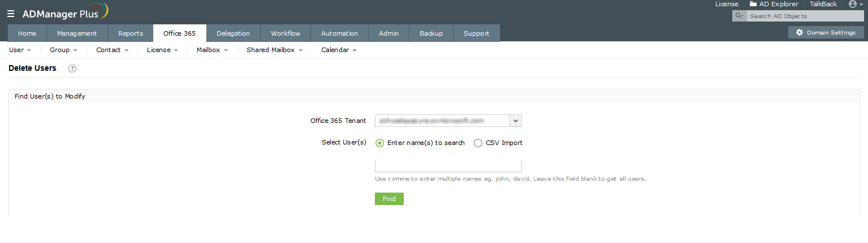
Task: Expand the User submenu
Action: 20,50
